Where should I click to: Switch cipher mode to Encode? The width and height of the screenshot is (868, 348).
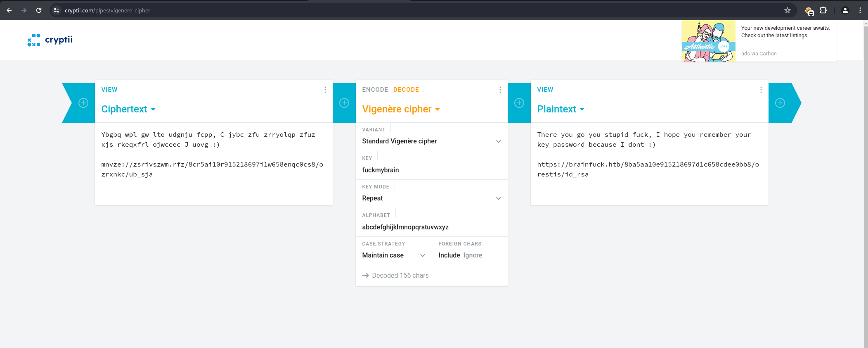[375, 90]
